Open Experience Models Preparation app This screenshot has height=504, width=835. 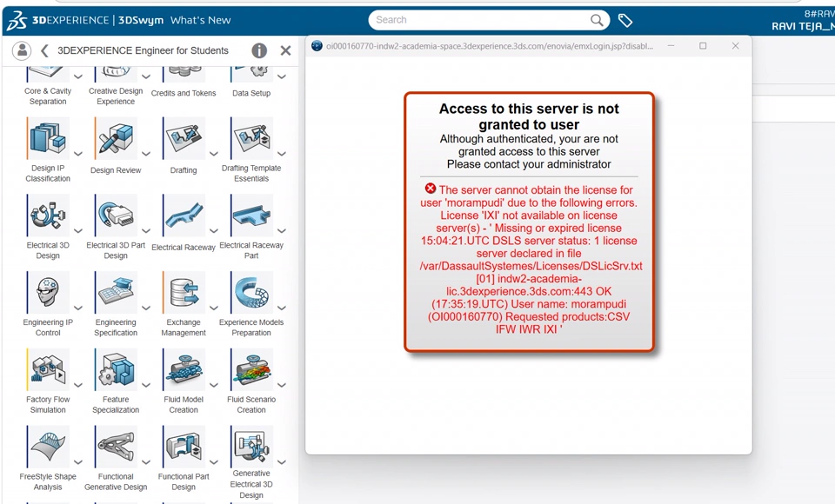tap(252, 293)
